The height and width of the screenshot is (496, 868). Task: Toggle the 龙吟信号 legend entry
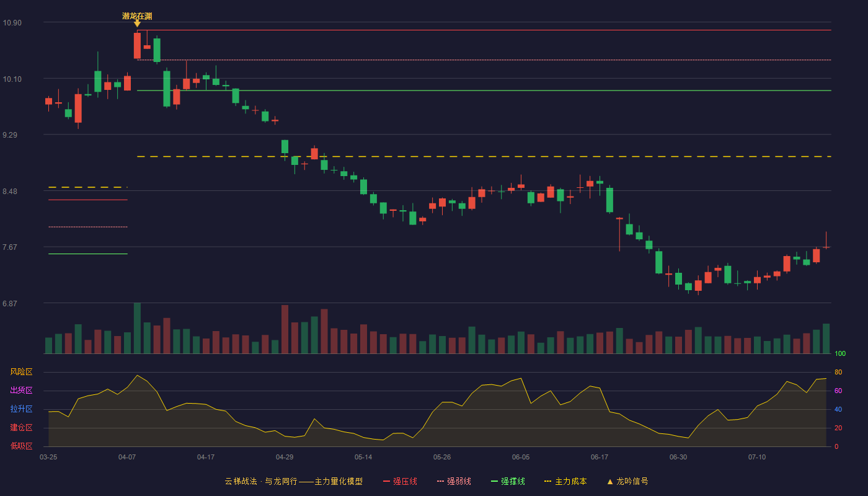627,481
